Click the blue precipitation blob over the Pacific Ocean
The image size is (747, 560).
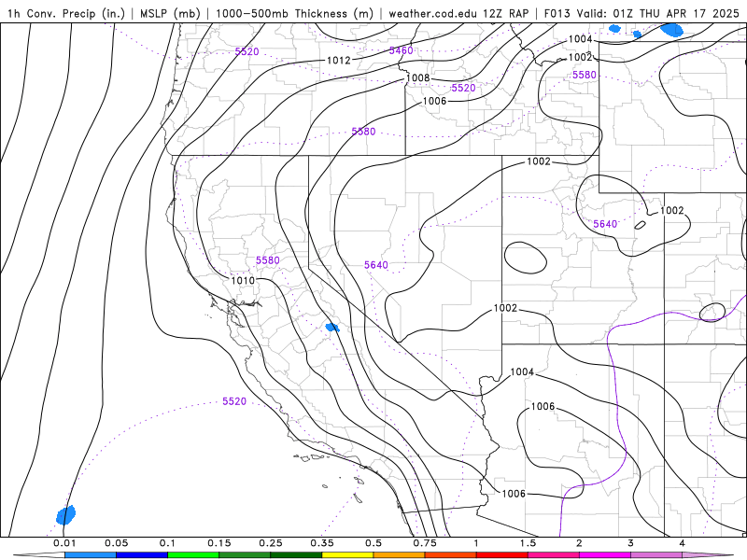click(x=65, y=515)
